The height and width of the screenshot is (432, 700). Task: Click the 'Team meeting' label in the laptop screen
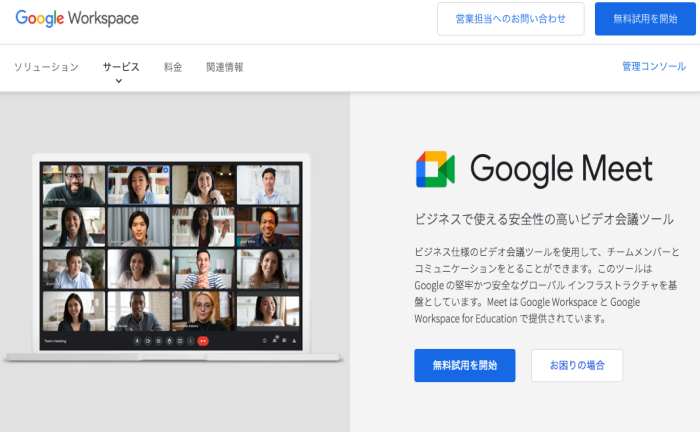point(55,341)
